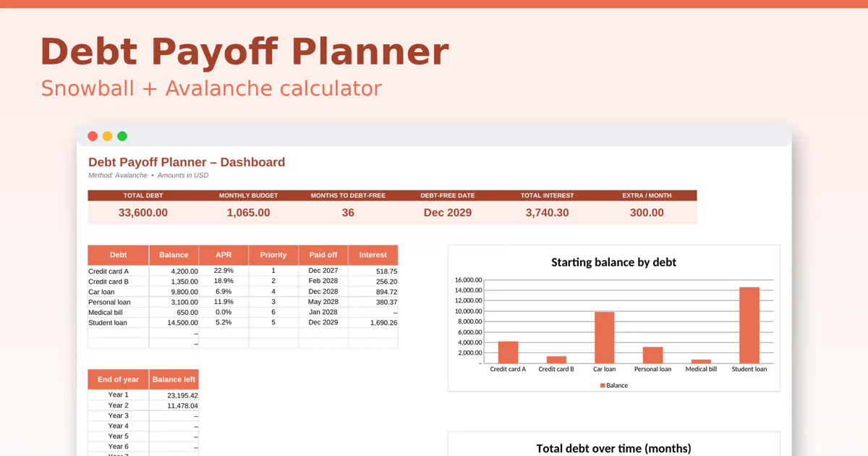The image size is (868, 456).
Task: Click the Balance legend swatch in chart
Action: pyautogui.click(x=602, y=386)
